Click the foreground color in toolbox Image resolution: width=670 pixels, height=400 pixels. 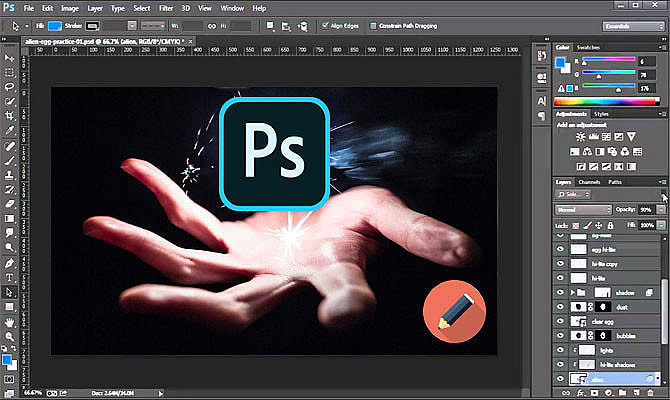pyautogui.click(x=7, y=360)
